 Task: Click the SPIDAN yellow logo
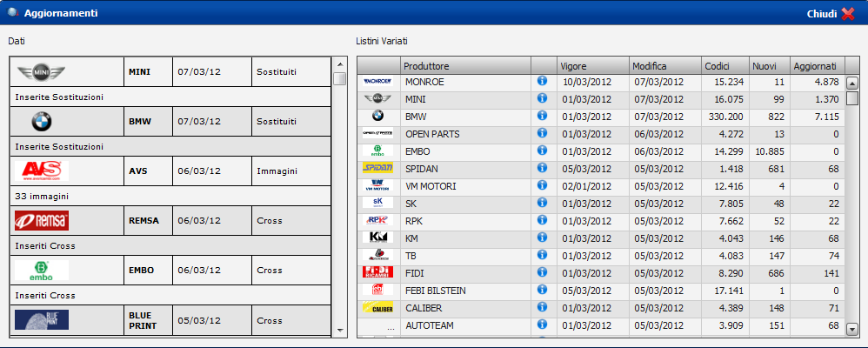coord(378,168)
